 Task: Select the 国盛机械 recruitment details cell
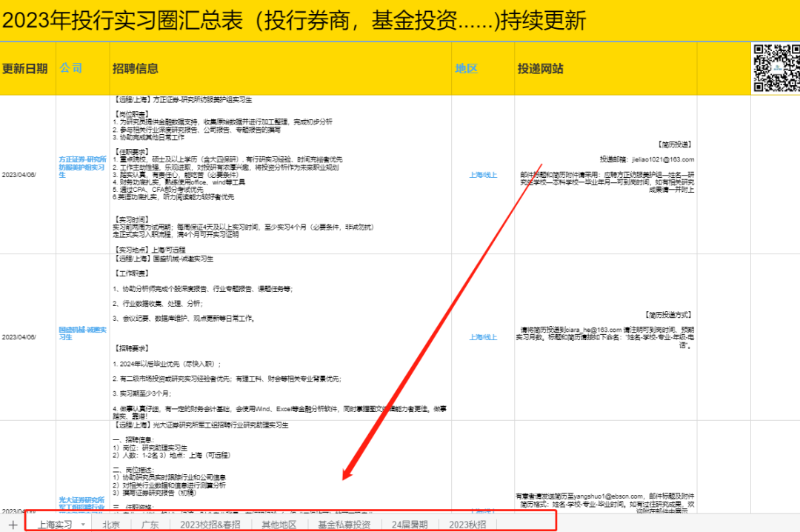pyautogui.click(x=281, y=337)
